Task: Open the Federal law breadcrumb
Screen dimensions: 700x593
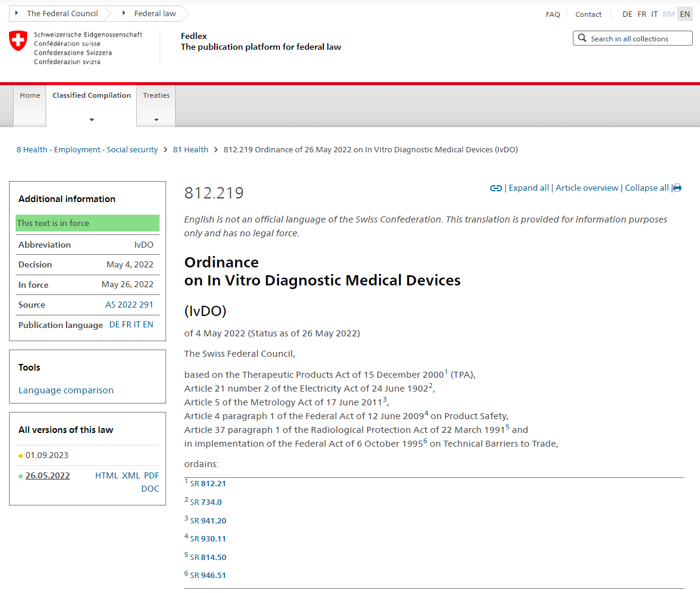Action: (155, 13)
